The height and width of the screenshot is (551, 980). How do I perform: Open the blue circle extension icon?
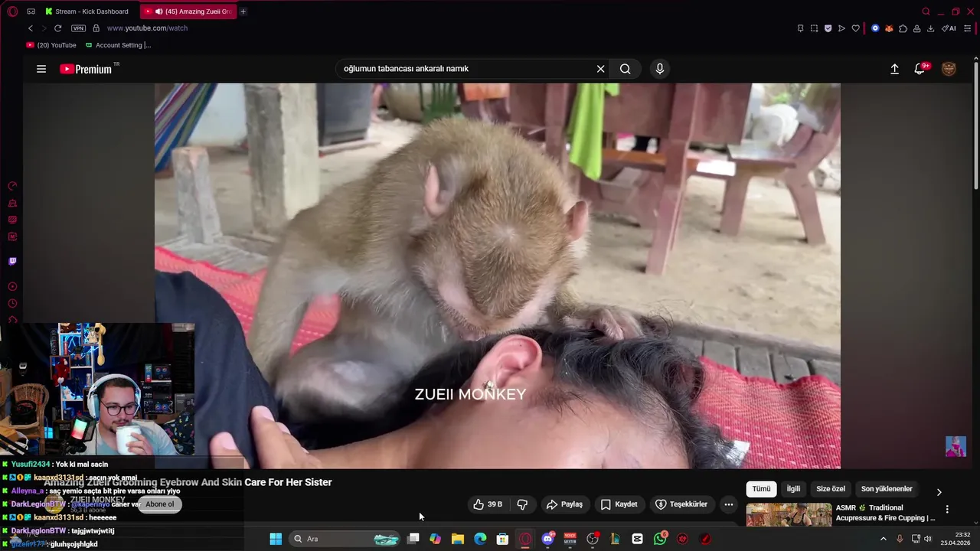[x=875, y=28]
